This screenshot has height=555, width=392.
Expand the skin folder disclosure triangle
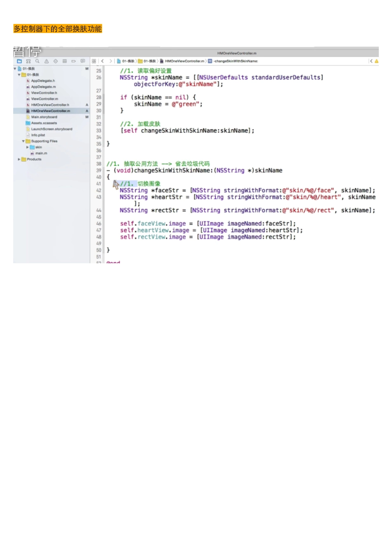[28, 147]
